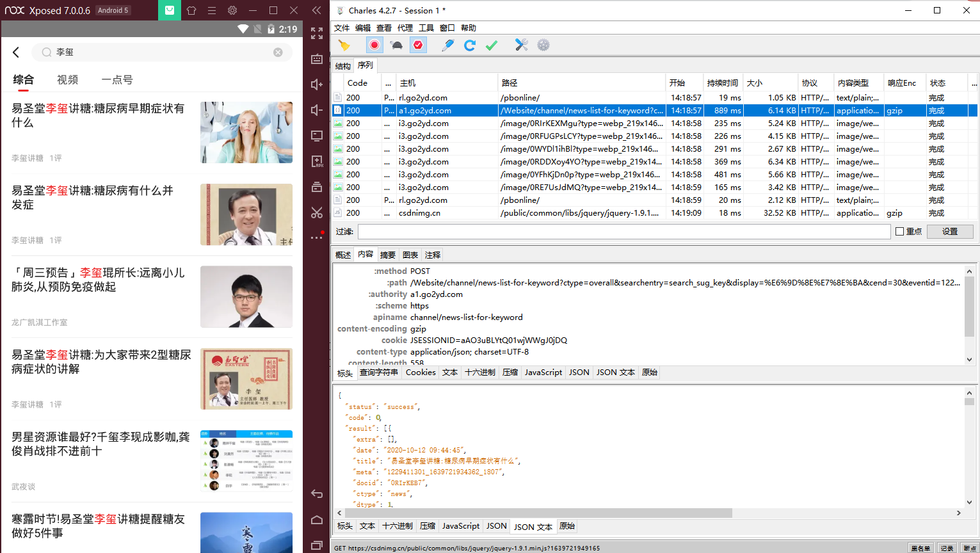980x553 pixels.
Task: Open Nox more options three-dots icon
Action: click(x=317, y=237)
